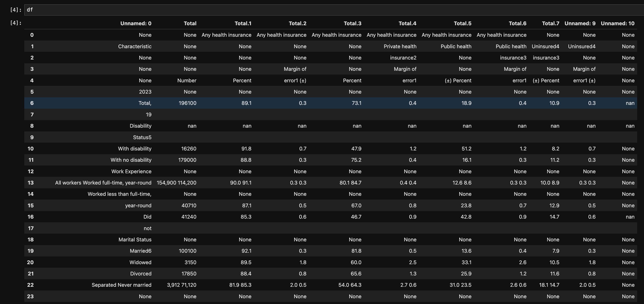Image resolution: width=644 pixels, height=304 pixels.
Task: Click the 3150 value
Action: (190, 262)
